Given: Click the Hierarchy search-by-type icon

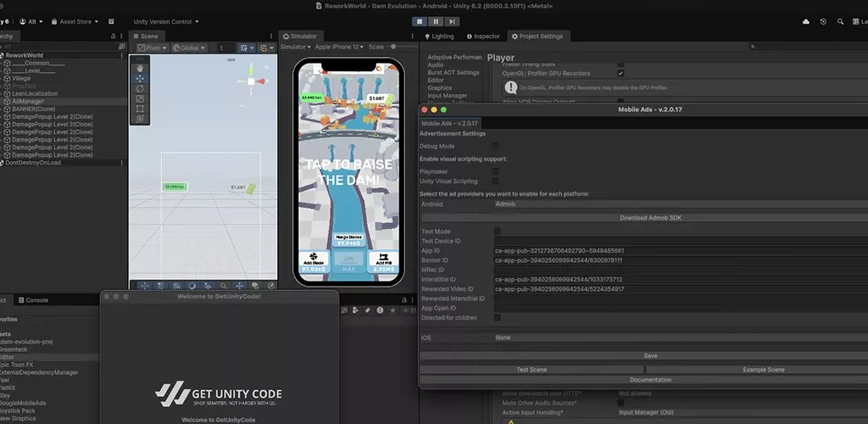Looking at the screenshot, I should click(x=122, y=47).
